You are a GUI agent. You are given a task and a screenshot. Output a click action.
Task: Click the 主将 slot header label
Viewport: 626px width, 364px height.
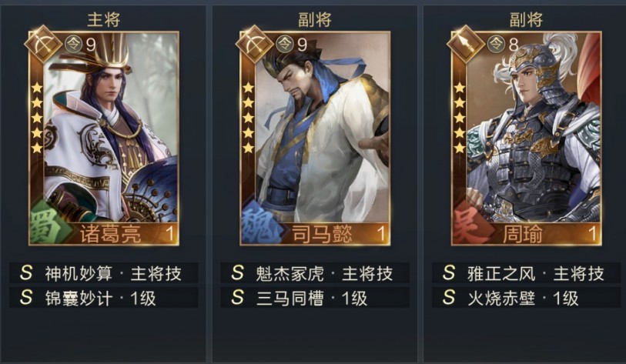pyautogui.click(x=104, y=19)
